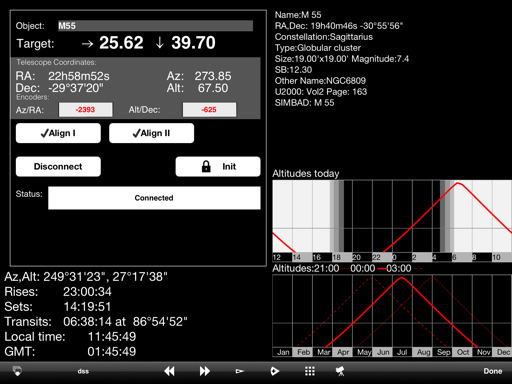512x384 pixels.
Task: Tap the fast-forward double-arrow icon
Action: (204, 371)
